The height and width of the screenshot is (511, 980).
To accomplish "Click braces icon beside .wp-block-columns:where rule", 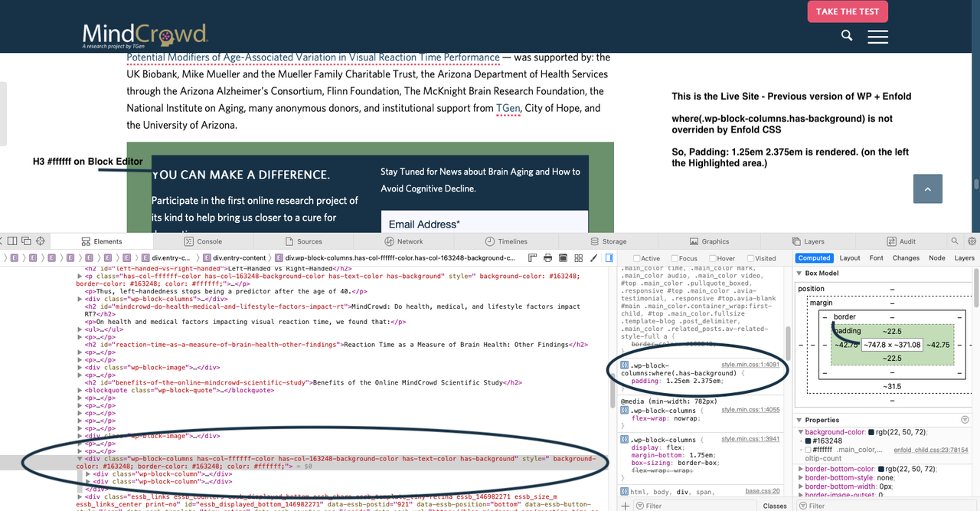I will pyautogui.click(x=625, y=365).
